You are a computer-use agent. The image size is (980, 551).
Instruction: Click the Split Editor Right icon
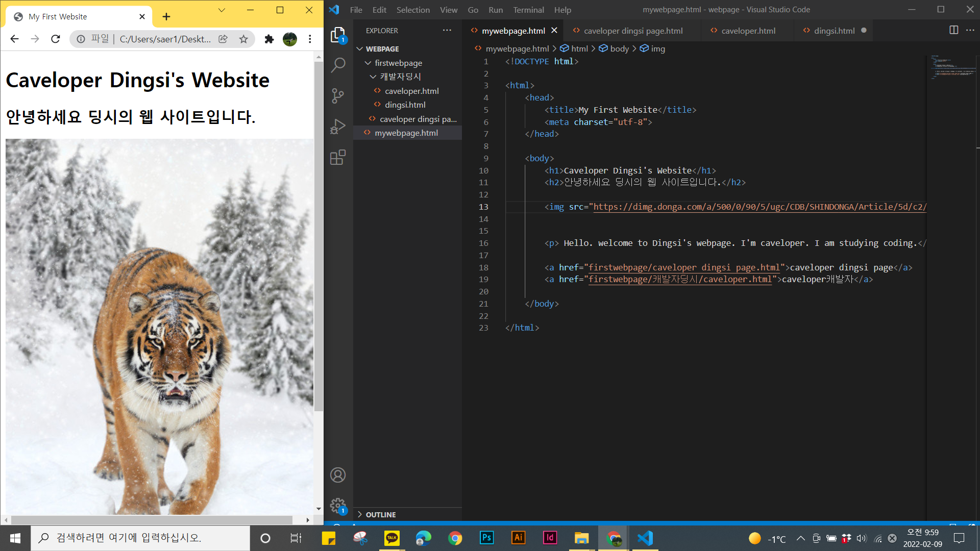coord(953,30)
